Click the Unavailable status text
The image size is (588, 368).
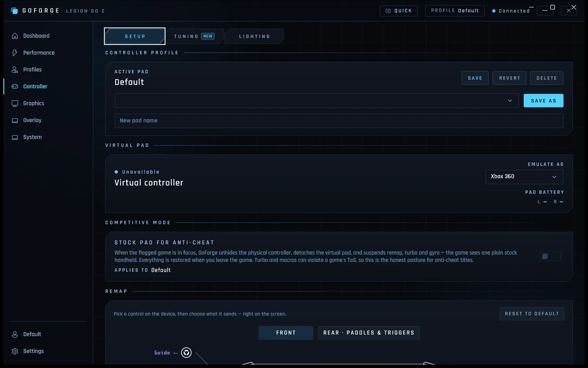click(x=141, y=172)
